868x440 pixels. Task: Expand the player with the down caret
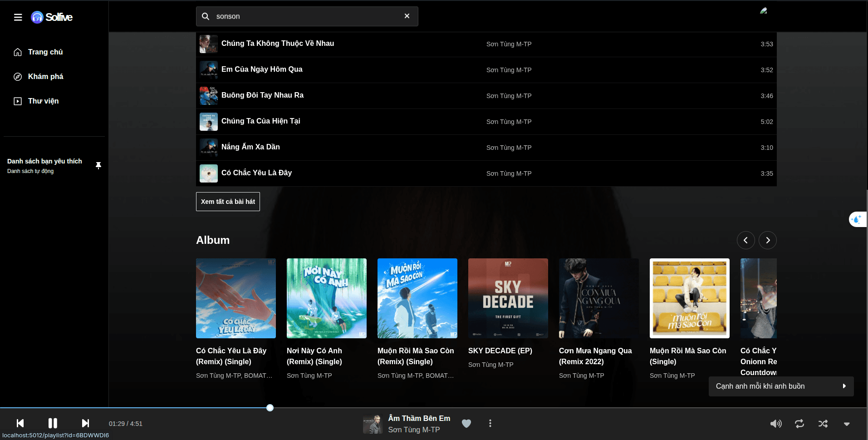pos(847,424)
